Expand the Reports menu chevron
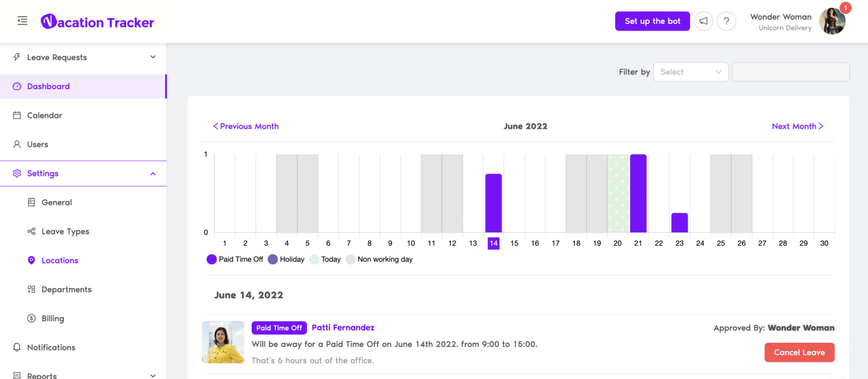The image size is (868, 379). 153,376
